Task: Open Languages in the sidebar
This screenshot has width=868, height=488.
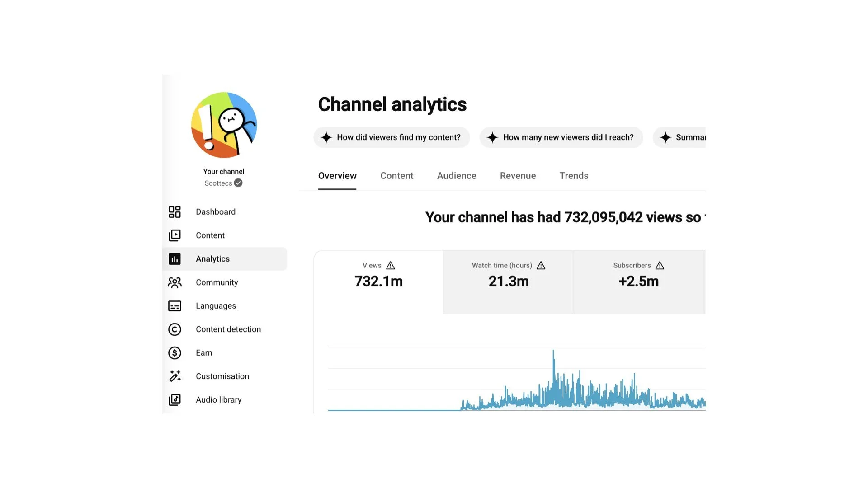Action: pos(225,306)
